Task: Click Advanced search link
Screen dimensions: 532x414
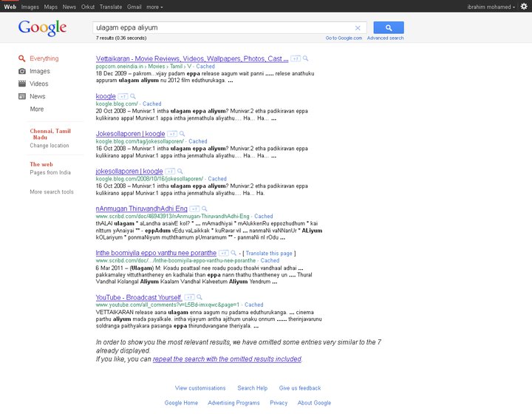Action: coord(386,38)
